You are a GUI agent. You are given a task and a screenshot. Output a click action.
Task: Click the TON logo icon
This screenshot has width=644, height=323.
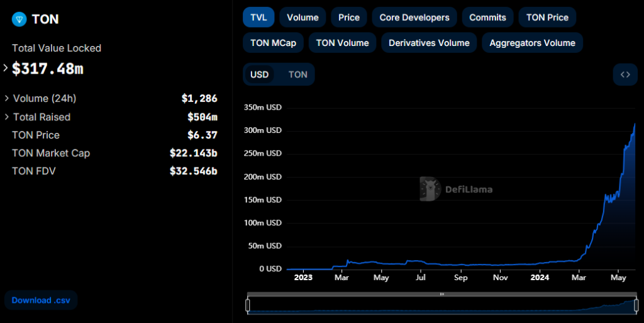coord(19,20)
